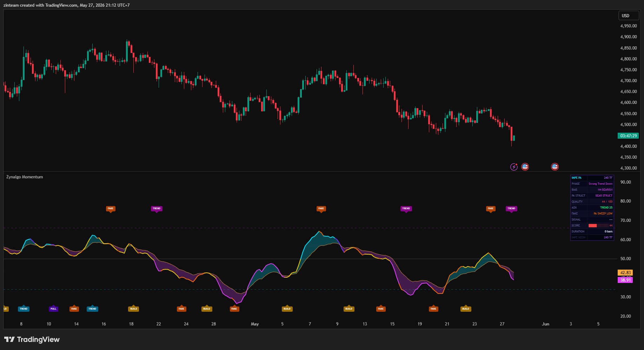
Task: Click the upper TREND marker near May 16
Action: point(406,209)
